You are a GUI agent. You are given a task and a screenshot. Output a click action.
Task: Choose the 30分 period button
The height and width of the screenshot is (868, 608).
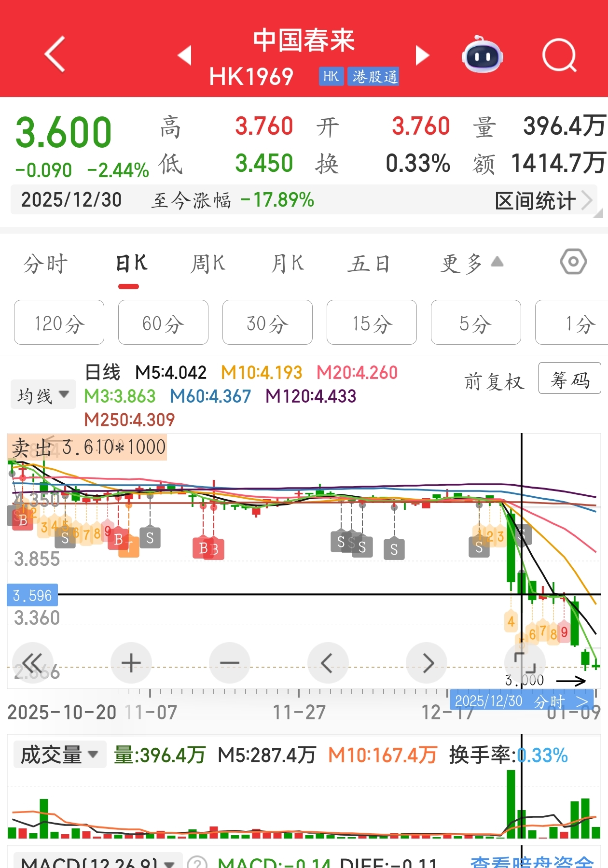pyautogui.click(x=268, y=322)
